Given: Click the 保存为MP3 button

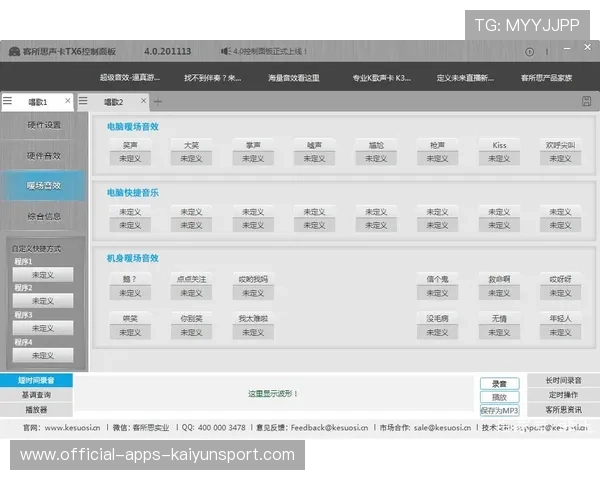Looking at the screenshot, I should [499, 410].
